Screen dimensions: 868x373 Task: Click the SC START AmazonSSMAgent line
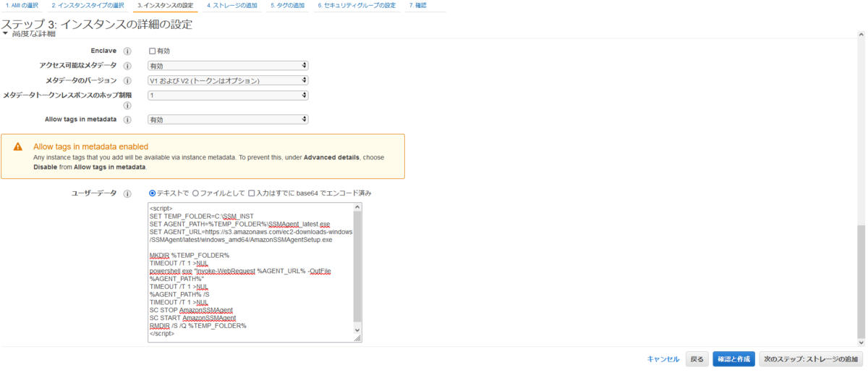pyautogui.click(x=193, y=318)
